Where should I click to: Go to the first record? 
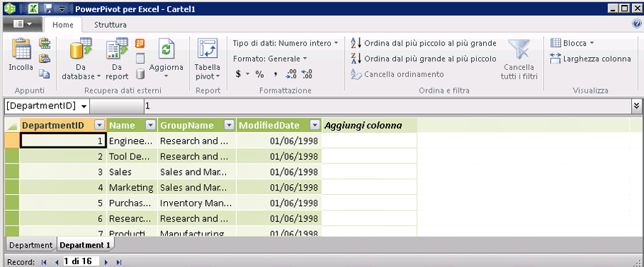click(x=44, y=262)
